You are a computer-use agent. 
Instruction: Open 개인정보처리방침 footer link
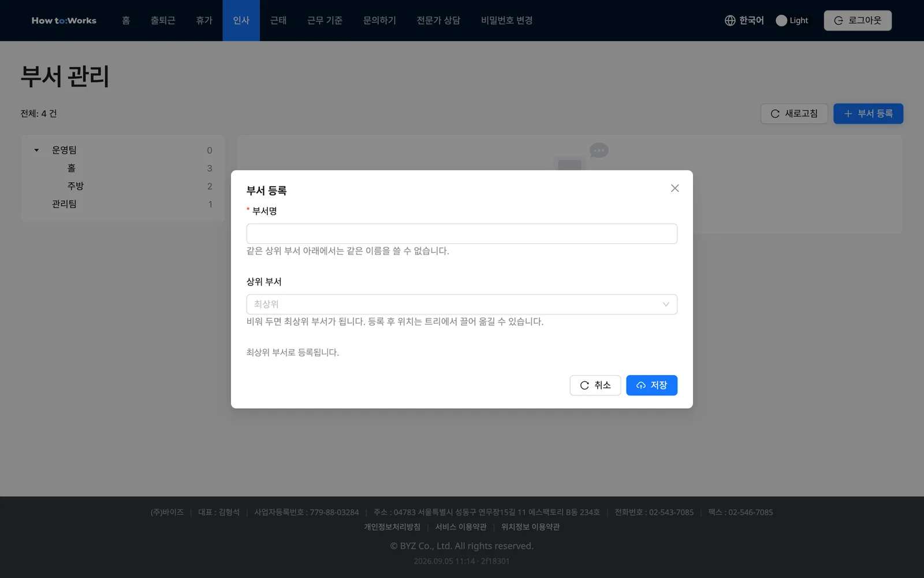tap(392, 527)
